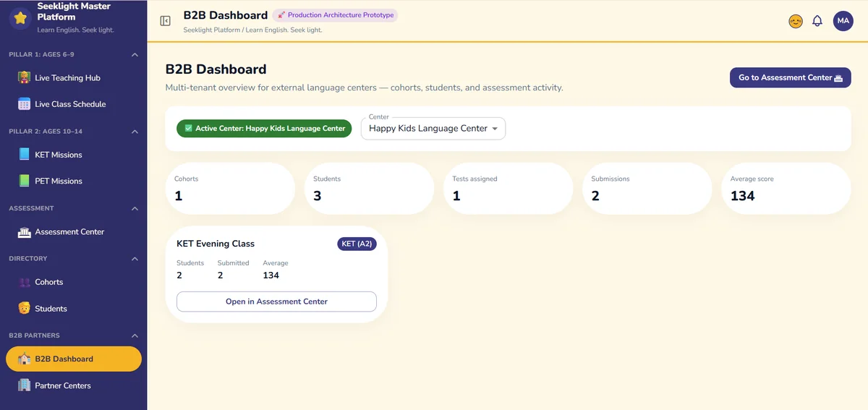Click Open in Assessment Center button
This screenshot has width=868, height=410.
point(276,302)
